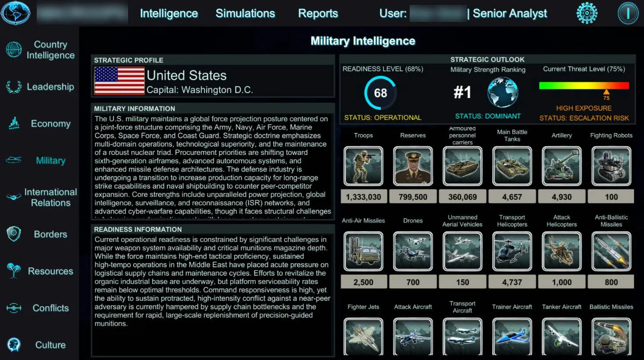Screen dimensions: 644x360
Task: Go to the Leadership section
Action: (50, 87)
